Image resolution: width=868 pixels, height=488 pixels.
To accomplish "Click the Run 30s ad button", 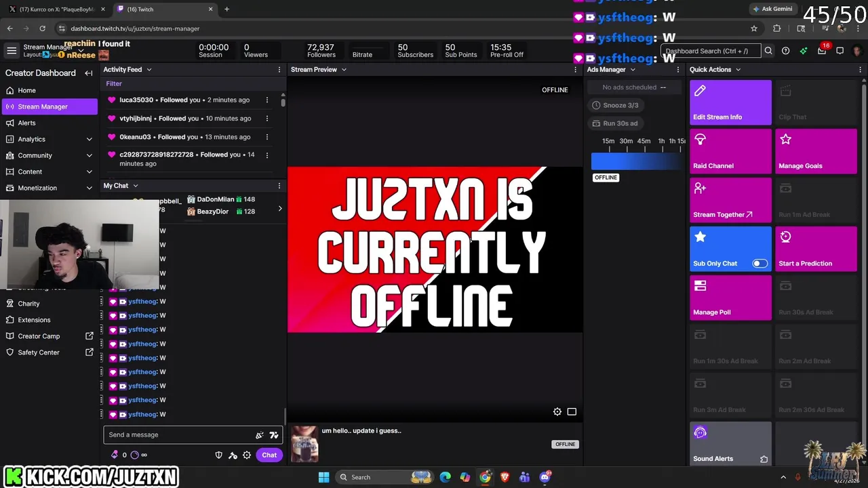I will 615,123.
